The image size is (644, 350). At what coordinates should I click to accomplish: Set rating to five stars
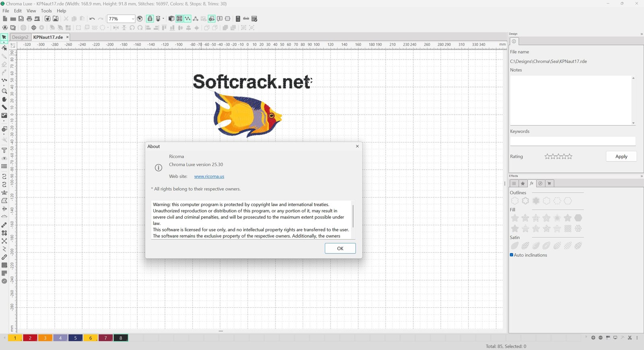pyautogui.click(x=570, y=156)
